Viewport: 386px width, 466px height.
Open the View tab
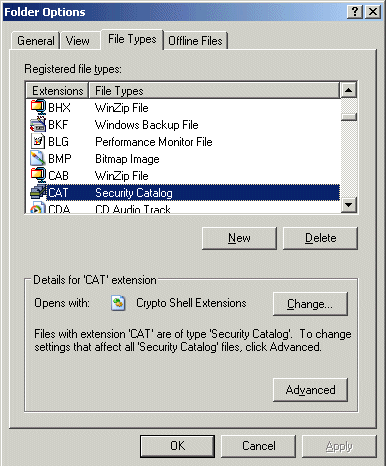pos(78,41)
